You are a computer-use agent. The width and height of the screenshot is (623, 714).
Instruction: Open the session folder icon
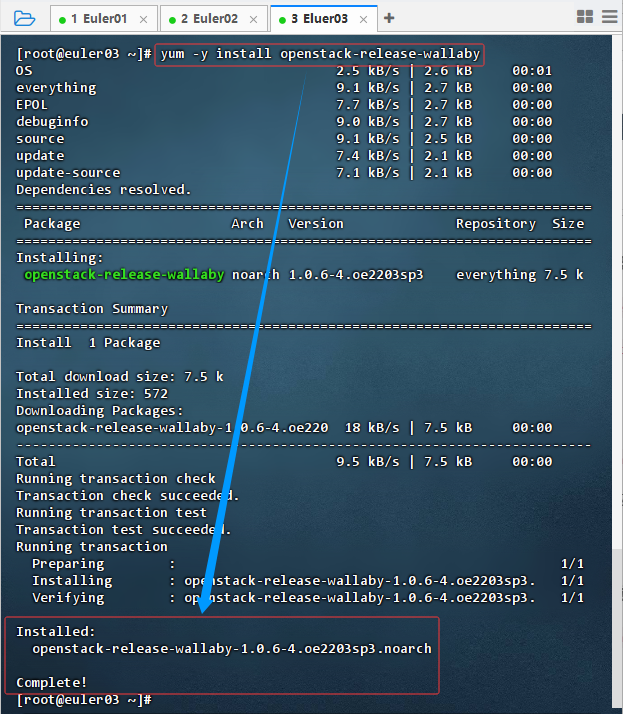24,18
